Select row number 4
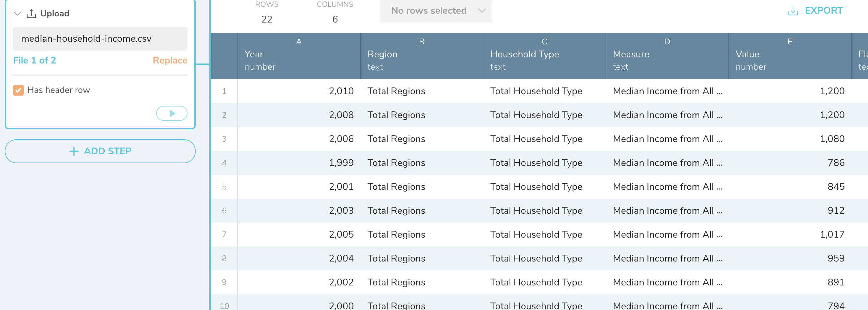The image size is (868, 310). point(224,163)
